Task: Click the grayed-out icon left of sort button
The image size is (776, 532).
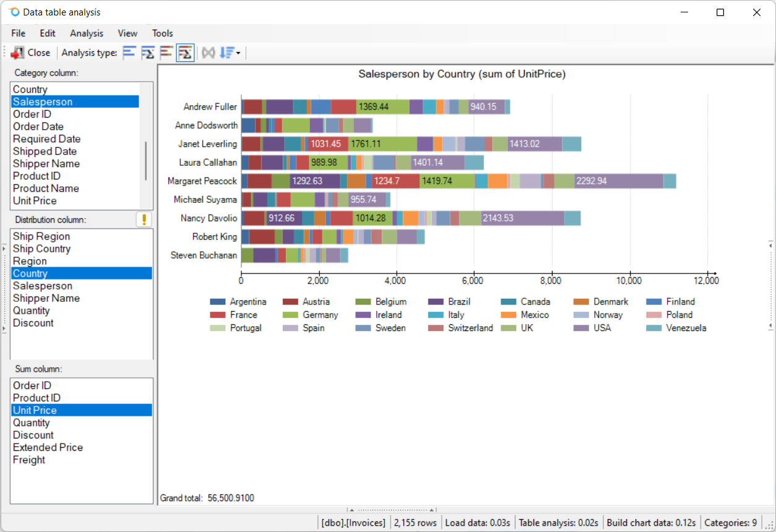Action: [x=209, y=53]
